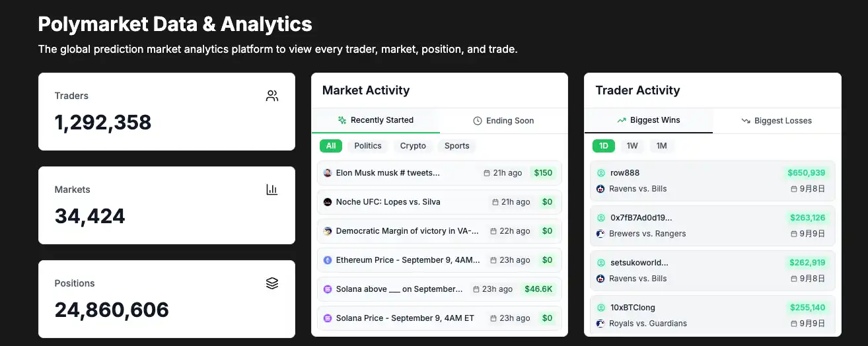This screenshot has width=868, height=346.
Task: Select the 1M time range
Action: 661,146
